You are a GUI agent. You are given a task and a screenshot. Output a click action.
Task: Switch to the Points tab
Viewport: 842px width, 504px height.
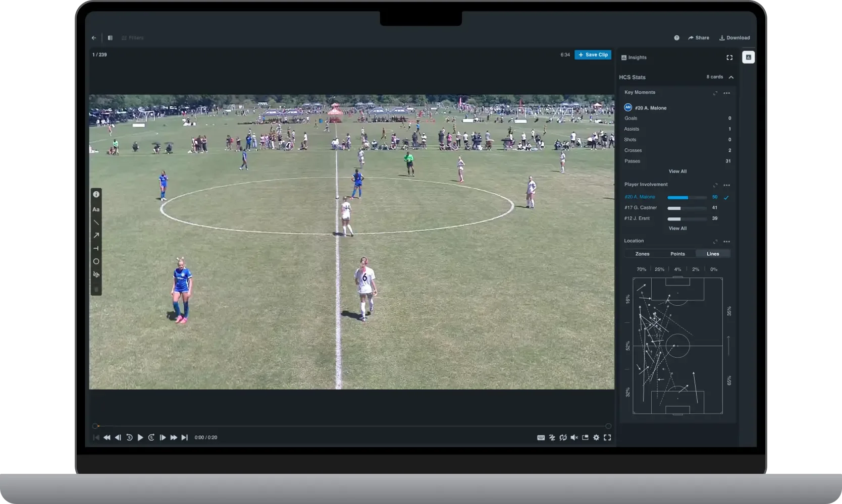pos(677,254)
